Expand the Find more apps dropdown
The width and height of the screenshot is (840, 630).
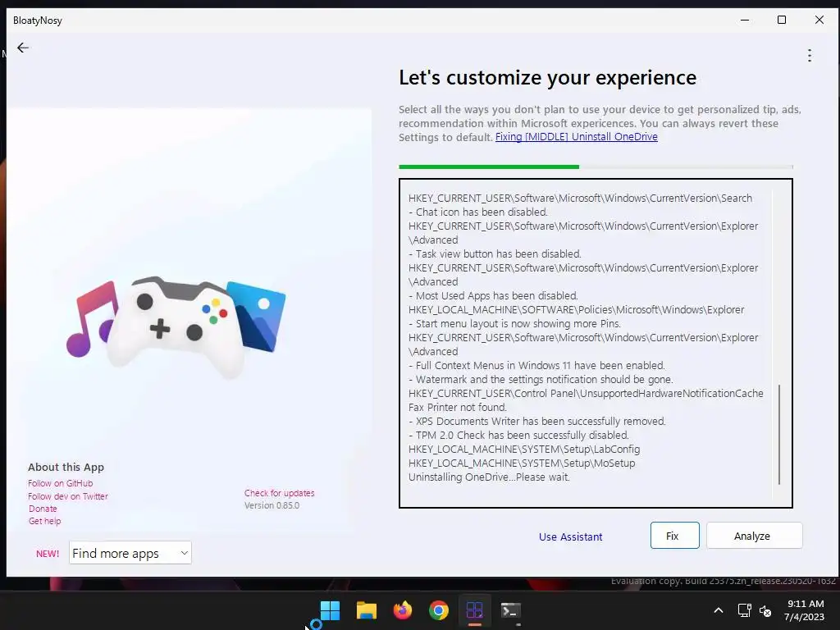(x=130, y=553)
